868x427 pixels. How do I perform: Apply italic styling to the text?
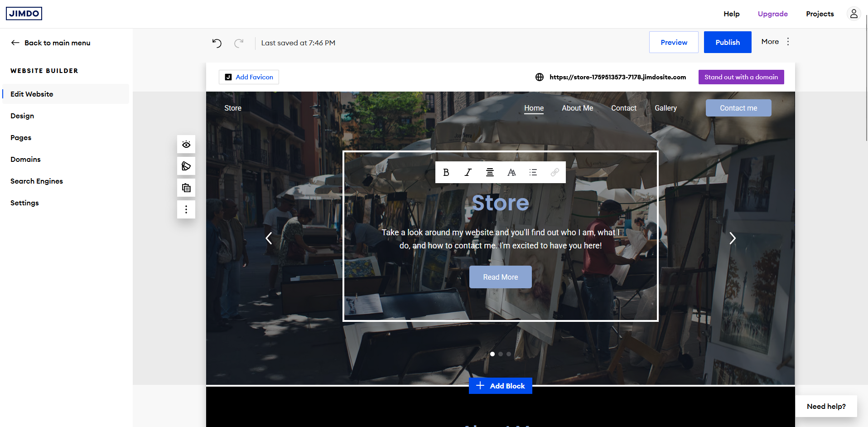coord(468,172)
